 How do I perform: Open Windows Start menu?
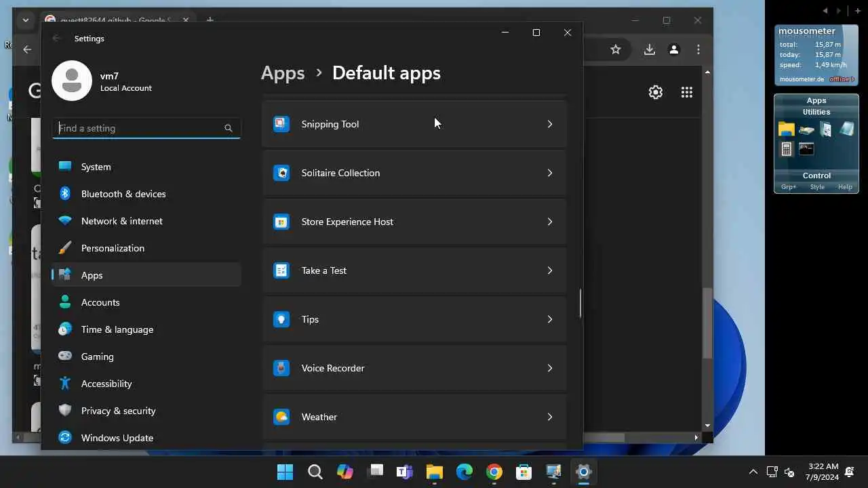[x=285, y=472]
